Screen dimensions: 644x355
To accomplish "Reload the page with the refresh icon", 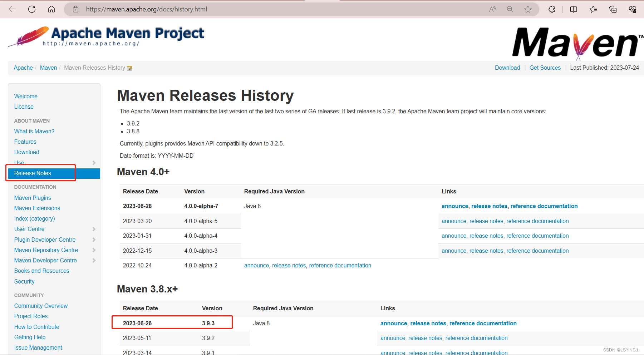I will (x=32, y=9).
